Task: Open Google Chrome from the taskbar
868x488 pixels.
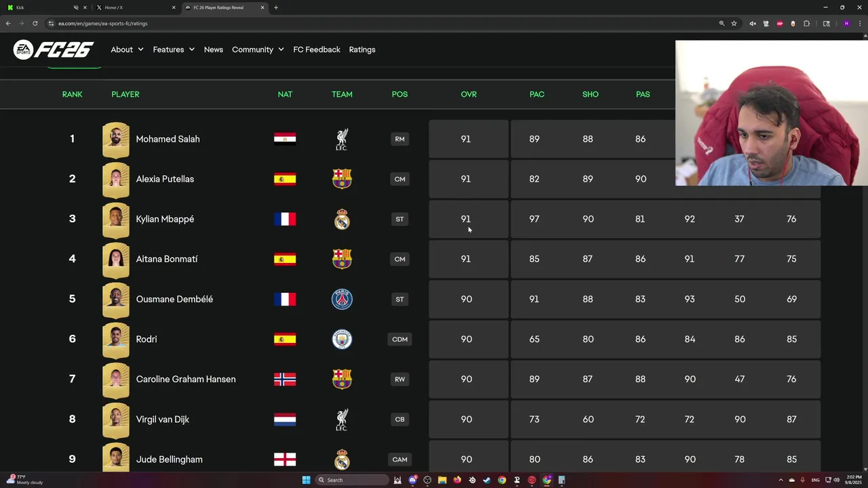Action: point(502,480)
